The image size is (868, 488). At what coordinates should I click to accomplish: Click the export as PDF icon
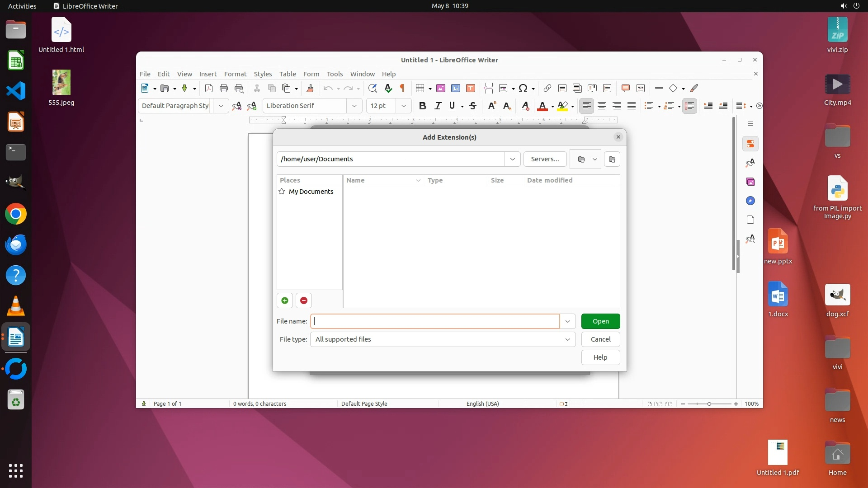coord(208,88)
